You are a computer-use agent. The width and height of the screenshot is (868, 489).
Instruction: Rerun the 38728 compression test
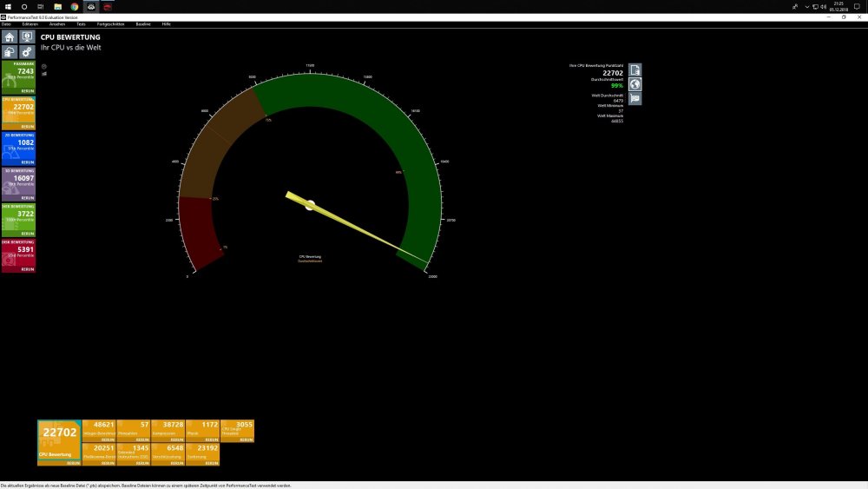177,439
